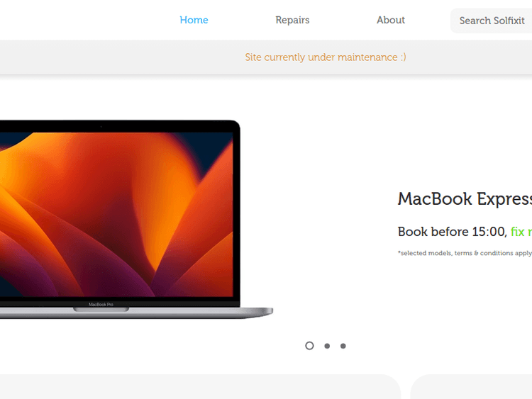Click the MacBook Pro label below the display

(101, 305)
